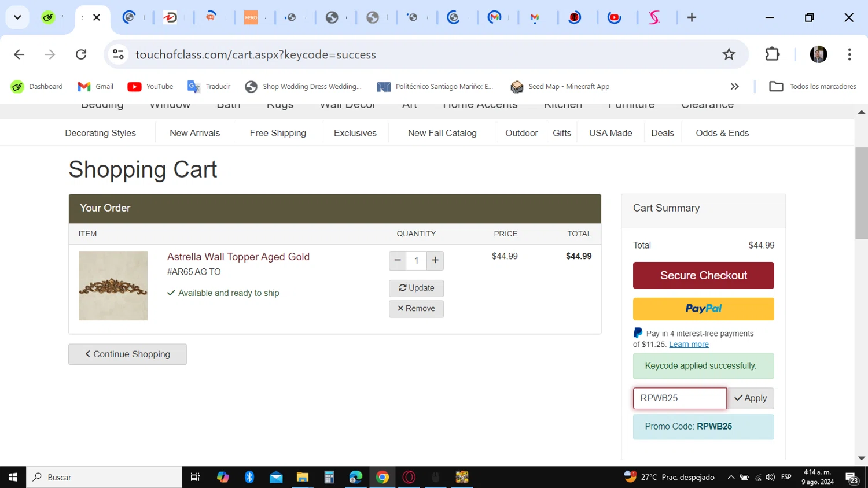The image size is (868, 488).
Task: Open the Gmail bookmark
Action: pos(95,87)
